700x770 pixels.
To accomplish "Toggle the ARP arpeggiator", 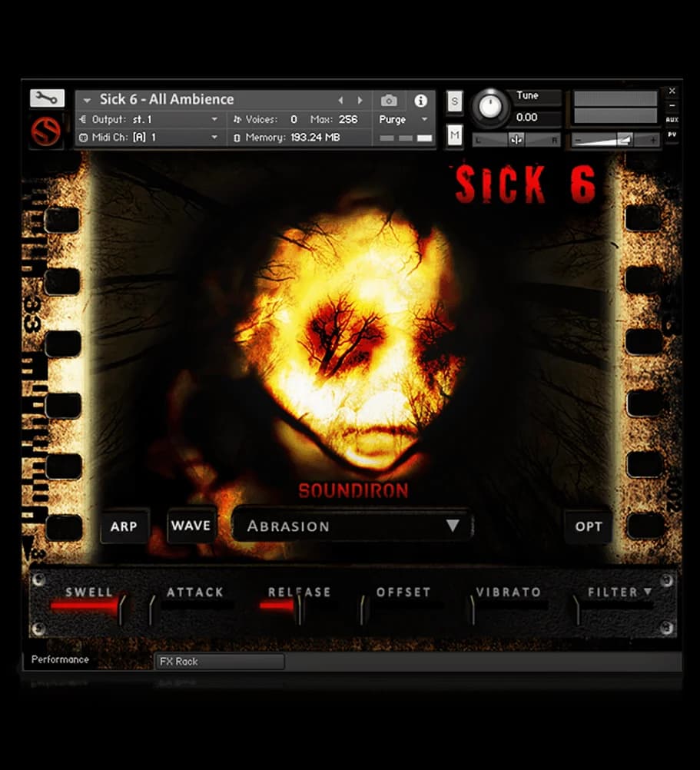I will [x=124, y=526].
